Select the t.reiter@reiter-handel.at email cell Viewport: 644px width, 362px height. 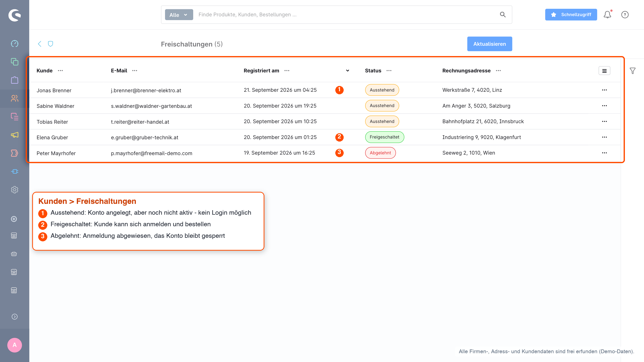click(x=140, y=122)
